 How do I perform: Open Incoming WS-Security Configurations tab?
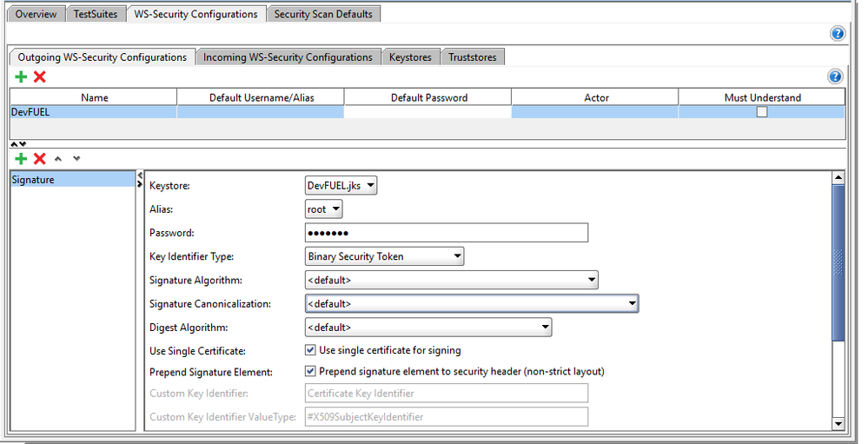[288, 57]
